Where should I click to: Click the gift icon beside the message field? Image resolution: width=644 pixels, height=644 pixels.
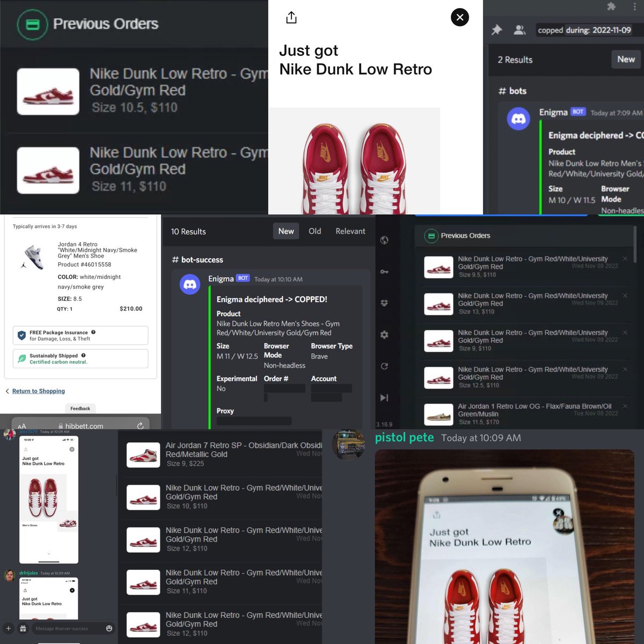click(x=23, y=628)
